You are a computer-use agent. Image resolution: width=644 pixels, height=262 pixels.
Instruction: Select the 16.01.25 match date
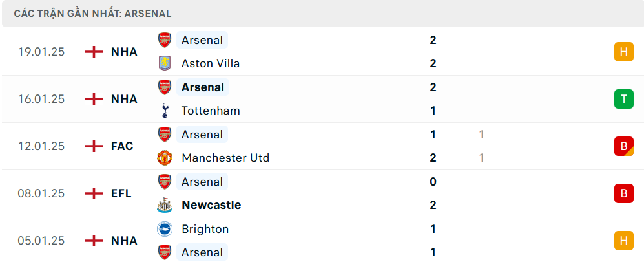click(41, 99)
